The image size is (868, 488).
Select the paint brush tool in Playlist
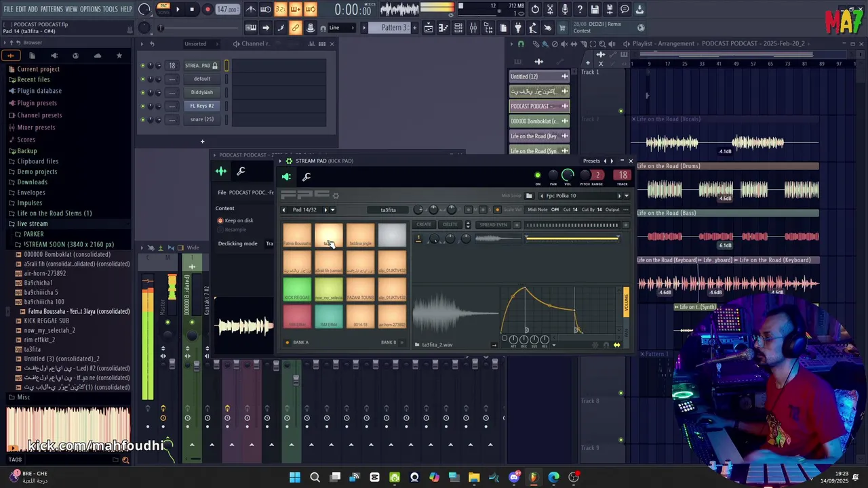pyautogui.click(x=545, y=44)
